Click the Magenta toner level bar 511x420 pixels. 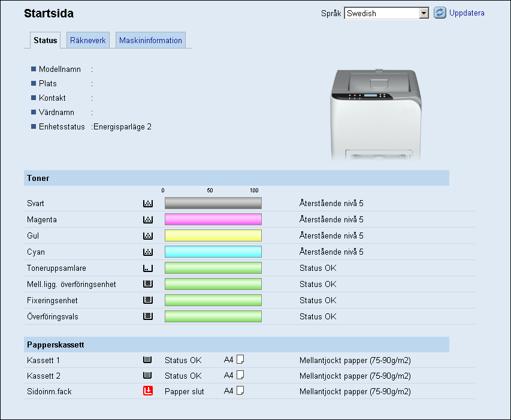click(x=213, y=219)
